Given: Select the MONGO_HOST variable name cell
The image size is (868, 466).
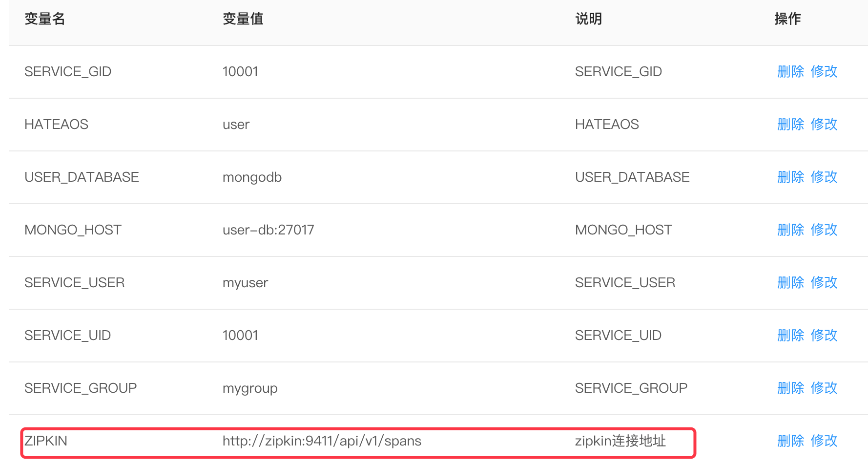Looking at the screenshot, I should tap(73, 230).
